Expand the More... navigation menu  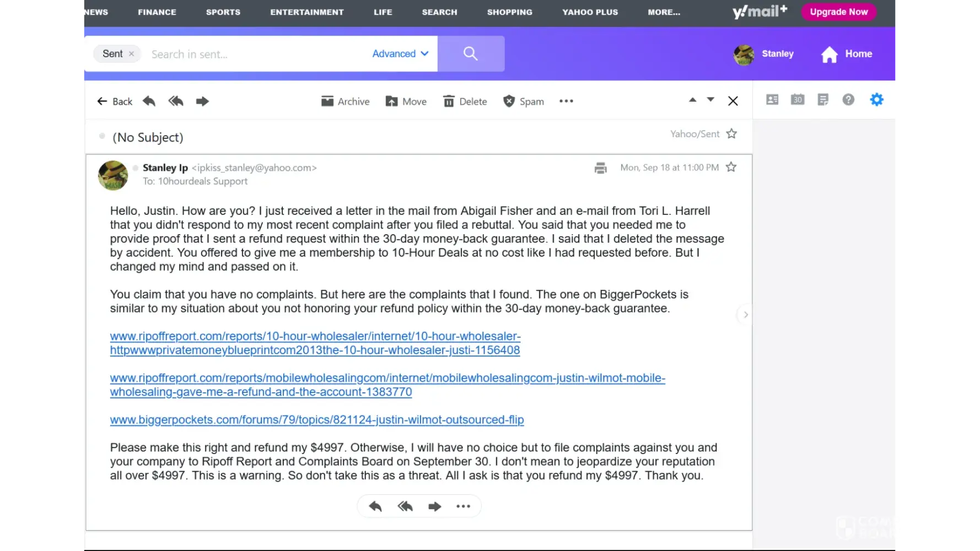click(664, 12)
